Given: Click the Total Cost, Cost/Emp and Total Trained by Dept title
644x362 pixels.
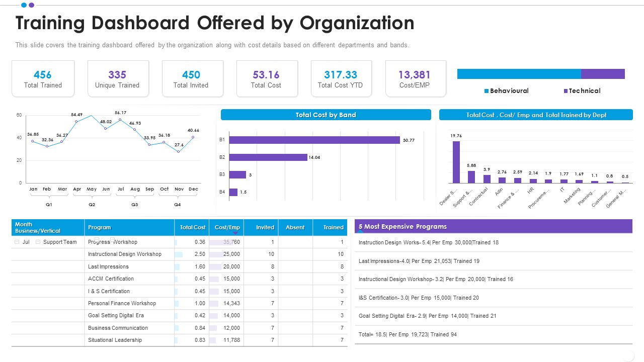Looking at the screenshot, I should [536, 115].
